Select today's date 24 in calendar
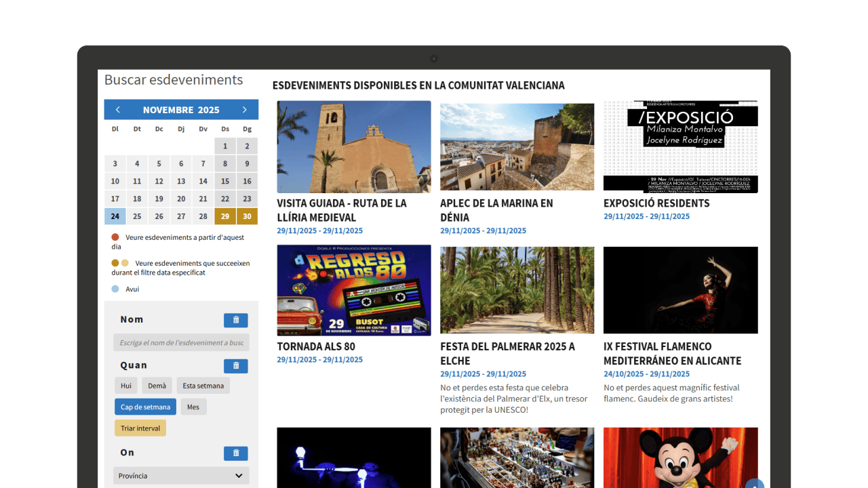This screenshot has width=868, height=488. point(115,217)
